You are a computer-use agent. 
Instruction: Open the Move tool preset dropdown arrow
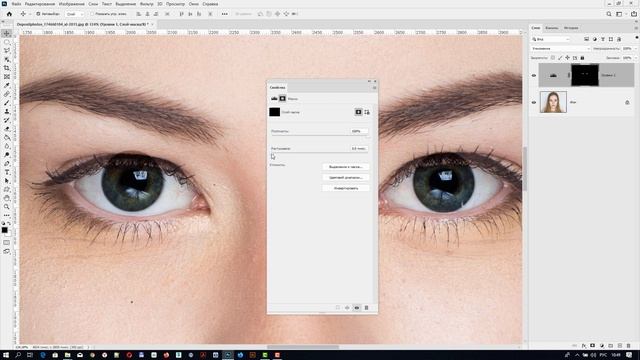click(x=30, y=14)
